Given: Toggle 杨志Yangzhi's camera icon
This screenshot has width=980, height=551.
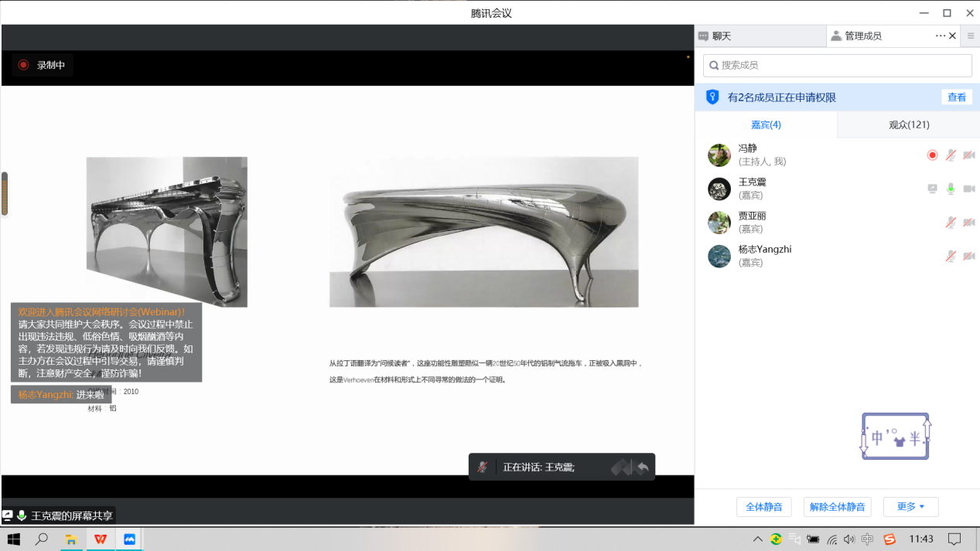Looking at the screenshot, I should (968, 256).
